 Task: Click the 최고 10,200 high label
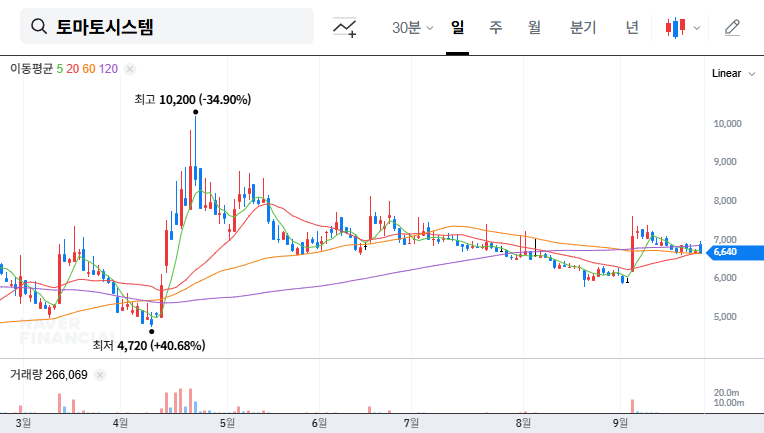tap(193, 100)
